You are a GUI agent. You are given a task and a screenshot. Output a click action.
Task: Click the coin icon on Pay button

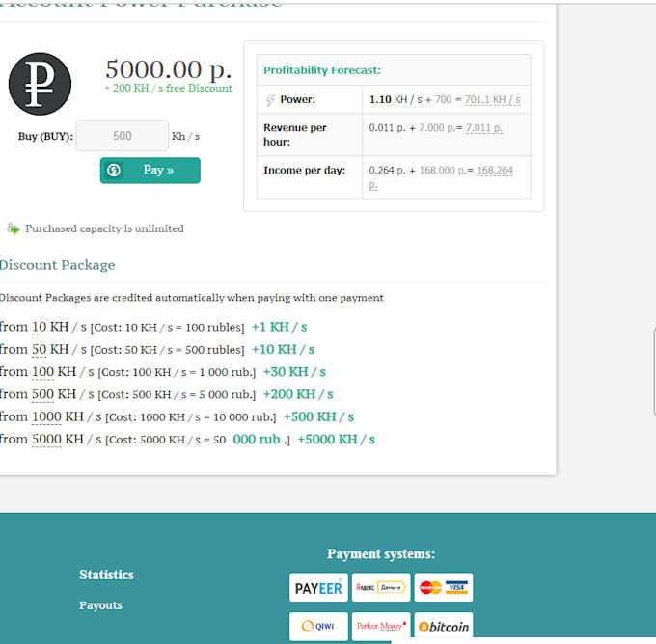tap(114, 171)
